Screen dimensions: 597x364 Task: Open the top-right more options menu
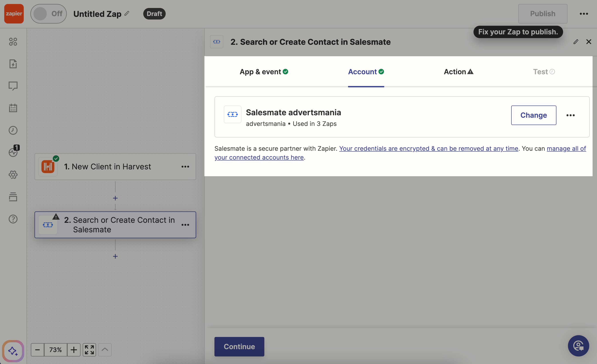[x=584, y=14]
